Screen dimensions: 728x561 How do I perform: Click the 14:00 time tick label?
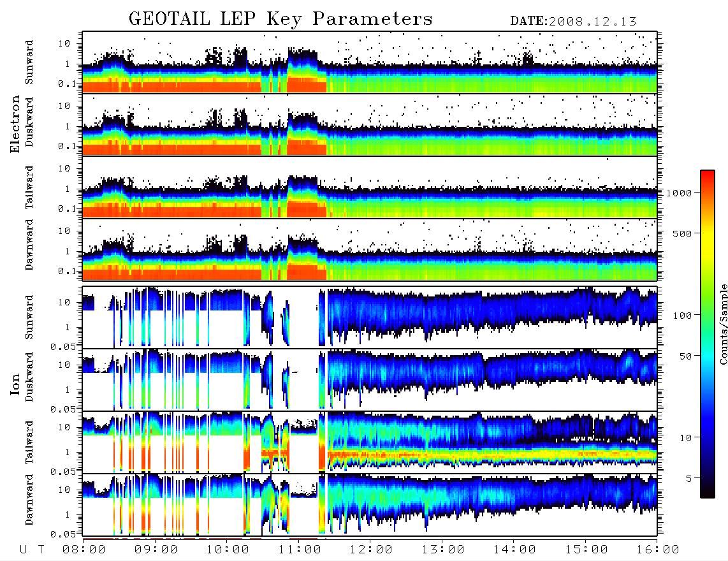tap(514, 550)
